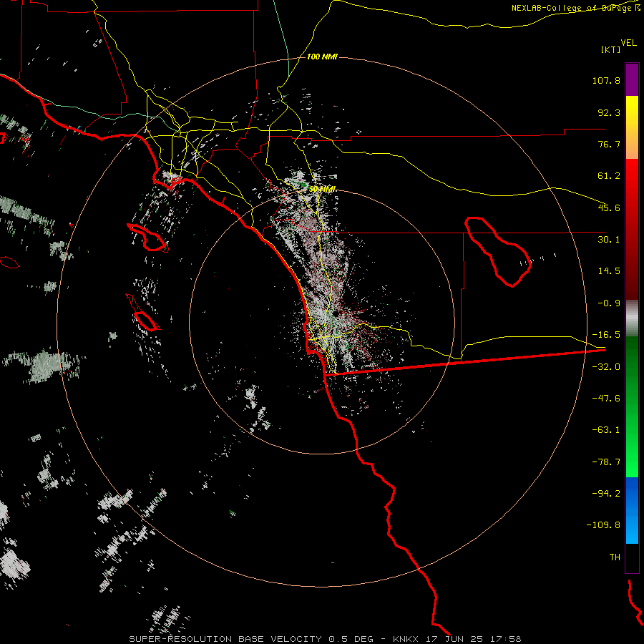Click the 50 NMI range ring label
644x644 pixels.
coord(322,189)
